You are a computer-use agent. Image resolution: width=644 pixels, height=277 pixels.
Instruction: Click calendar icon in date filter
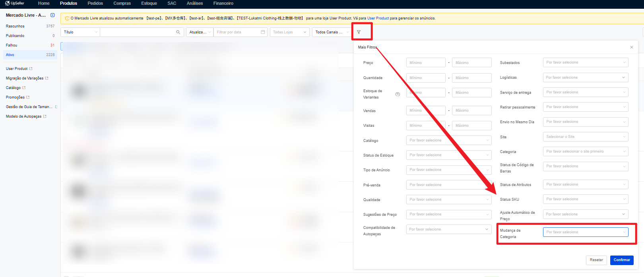click(x=263, y=32)
